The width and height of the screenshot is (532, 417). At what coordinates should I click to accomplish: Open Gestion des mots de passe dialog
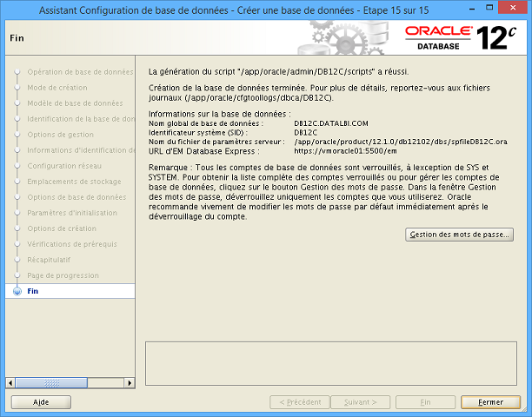coord(459,235)
